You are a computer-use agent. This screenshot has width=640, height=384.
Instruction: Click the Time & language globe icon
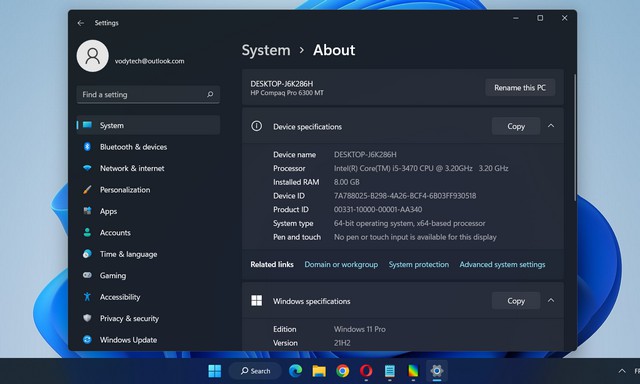87,254
